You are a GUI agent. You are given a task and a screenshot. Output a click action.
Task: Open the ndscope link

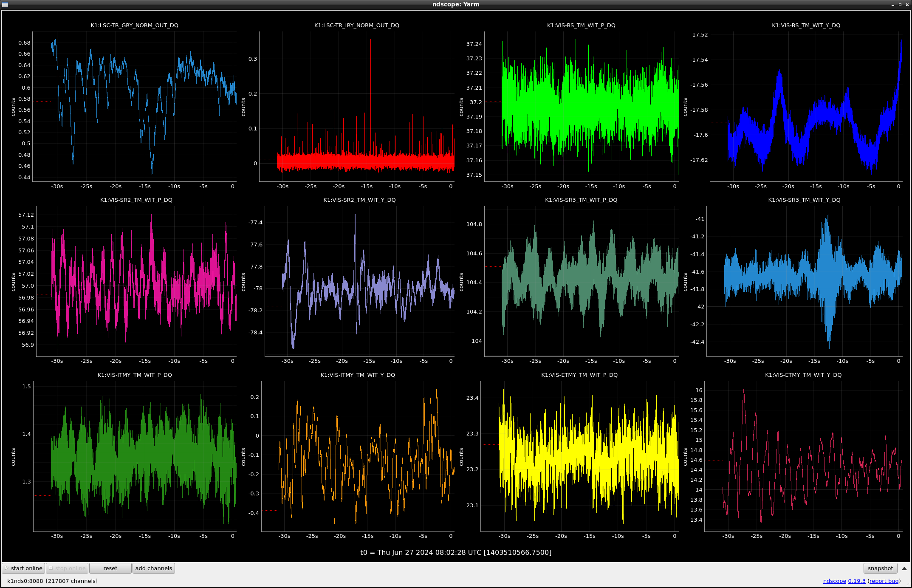(834, 581)
